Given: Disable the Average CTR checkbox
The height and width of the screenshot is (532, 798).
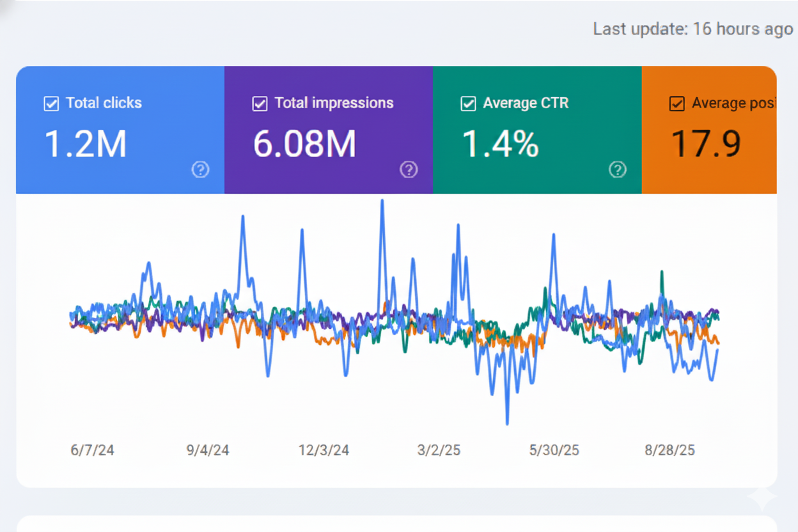Looking at the screenshot, I should pos(468,104).
